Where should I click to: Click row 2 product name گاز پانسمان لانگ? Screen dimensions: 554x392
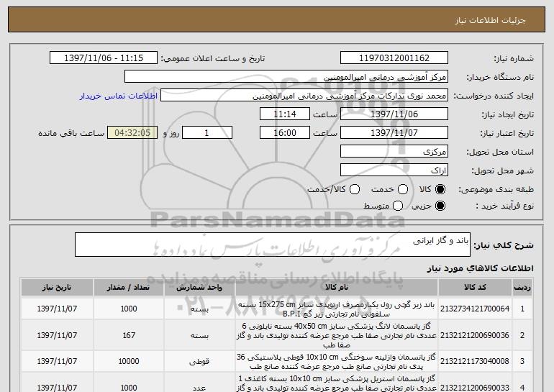pyautogui.click(x=337, y=335)
